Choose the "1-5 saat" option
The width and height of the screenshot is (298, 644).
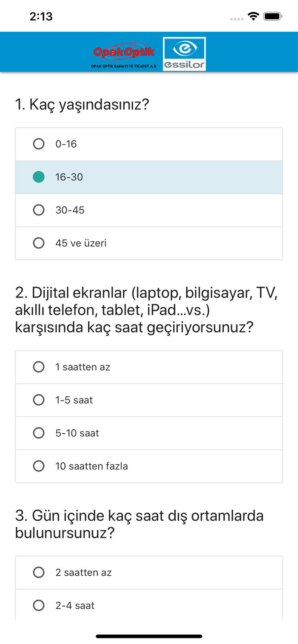point(39,400)
